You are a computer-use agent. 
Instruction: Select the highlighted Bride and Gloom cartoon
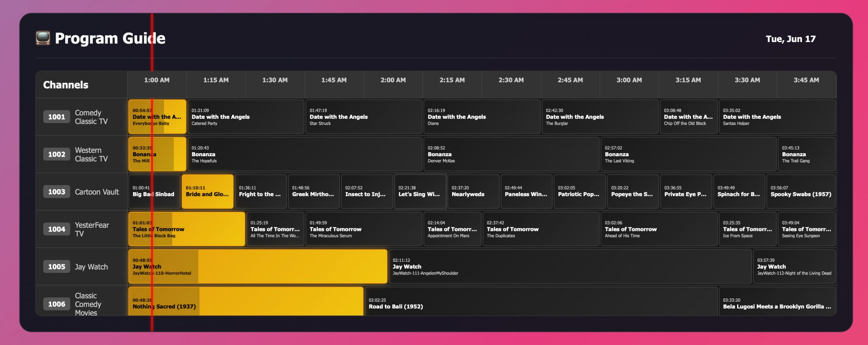coord(208,191)
